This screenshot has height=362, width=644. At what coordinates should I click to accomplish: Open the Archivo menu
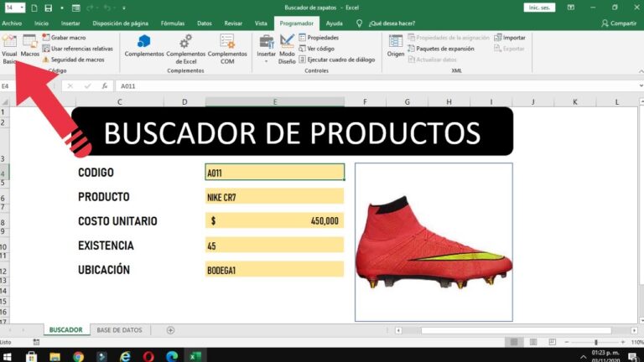pos(12,23)
